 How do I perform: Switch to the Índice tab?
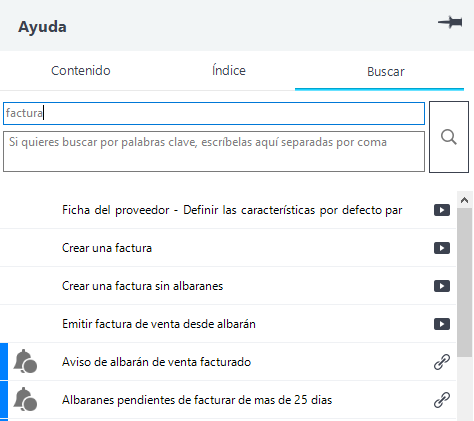(x=229, y=71)
